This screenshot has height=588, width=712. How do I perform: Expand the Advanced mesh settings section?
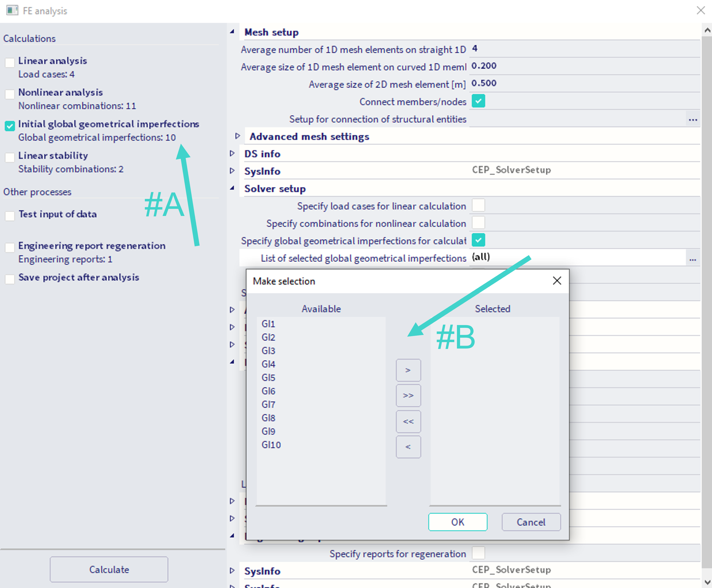tap(238, 136)
